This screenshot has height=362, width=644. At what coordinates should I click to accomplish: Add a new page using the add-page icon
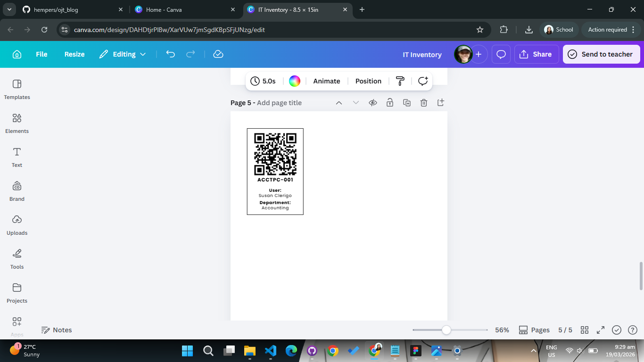tap(441, 102)
